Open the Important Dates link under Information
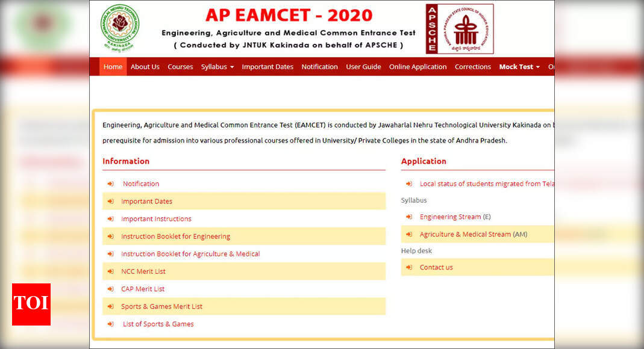This screenshot has height=349, width=644. pos(148,201)
